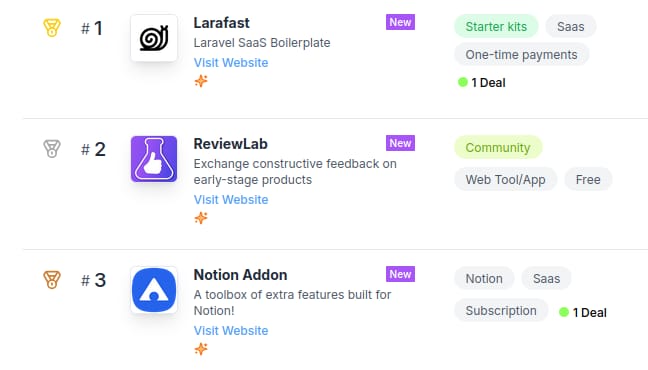Screen dimensions: 648x370
Task: Click the bronze medal icon for rank 3
Action: tap(52, 280)
